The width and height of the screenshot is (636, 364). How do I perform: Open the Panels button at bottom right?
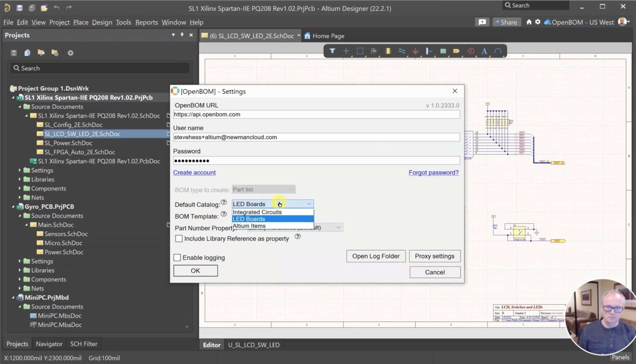[620, 357]
